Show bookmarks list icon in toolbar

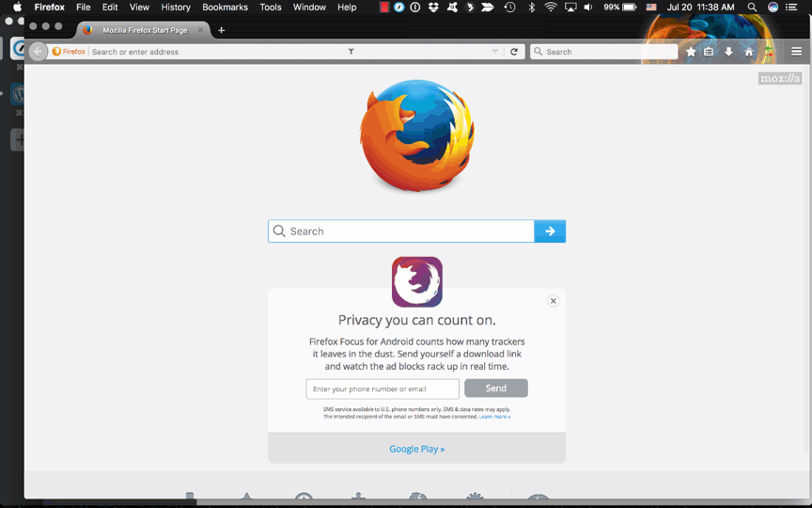pos(709,52)
